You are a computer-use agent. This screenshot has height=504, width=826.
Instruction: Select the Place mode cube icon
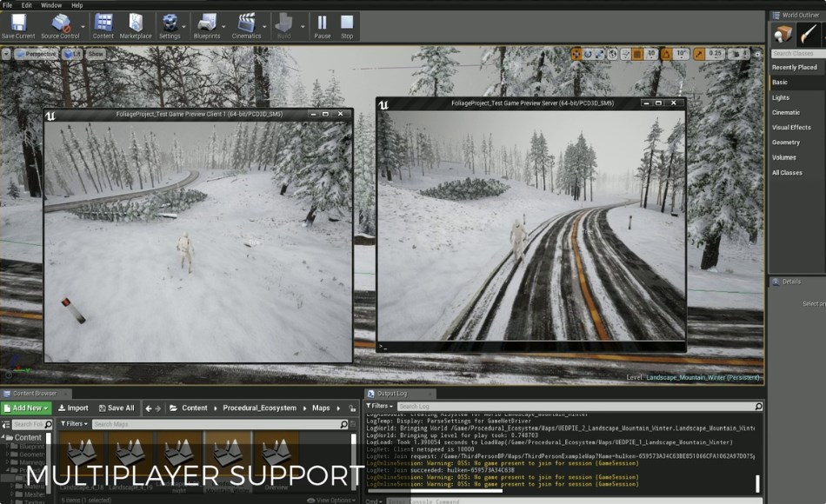(783, 34)
